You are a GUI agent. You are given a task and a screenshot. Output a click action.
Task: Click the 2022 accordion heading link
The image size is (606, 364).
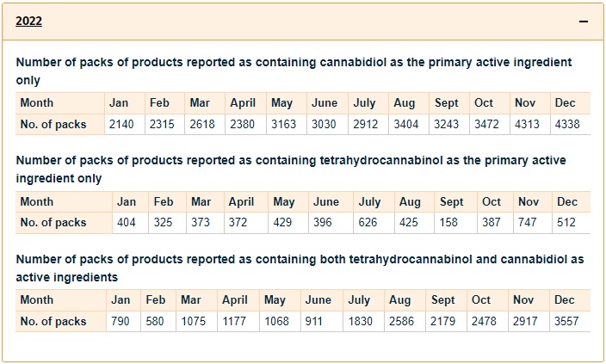[29, 22]
